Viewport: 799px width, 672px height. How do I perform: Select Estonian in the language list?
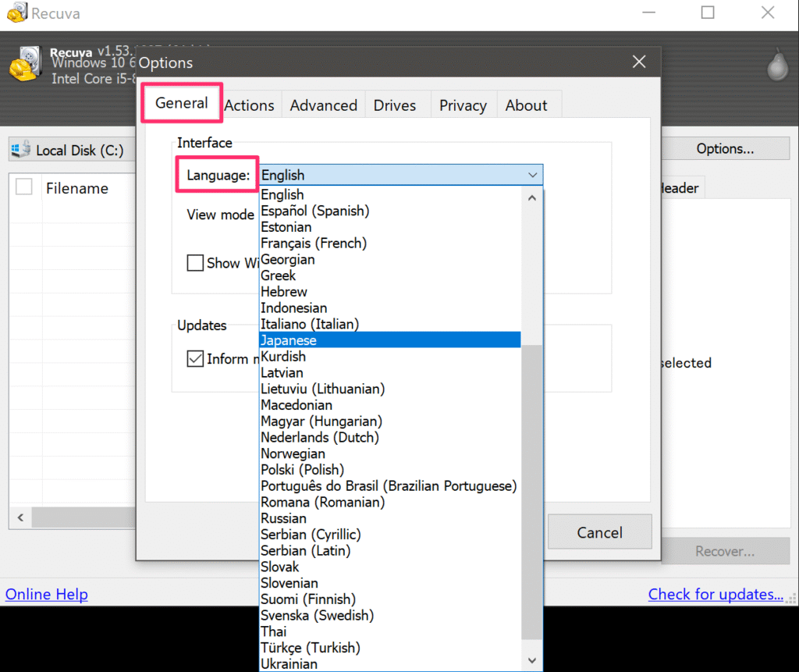pyautogui.click(x=390, y=227)
